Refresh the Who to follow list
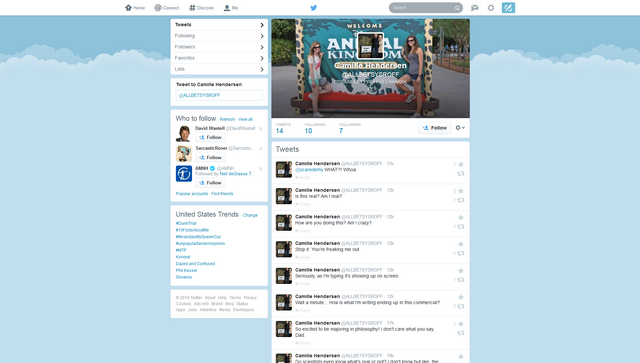The image size is (640, 363). point(227,119)
